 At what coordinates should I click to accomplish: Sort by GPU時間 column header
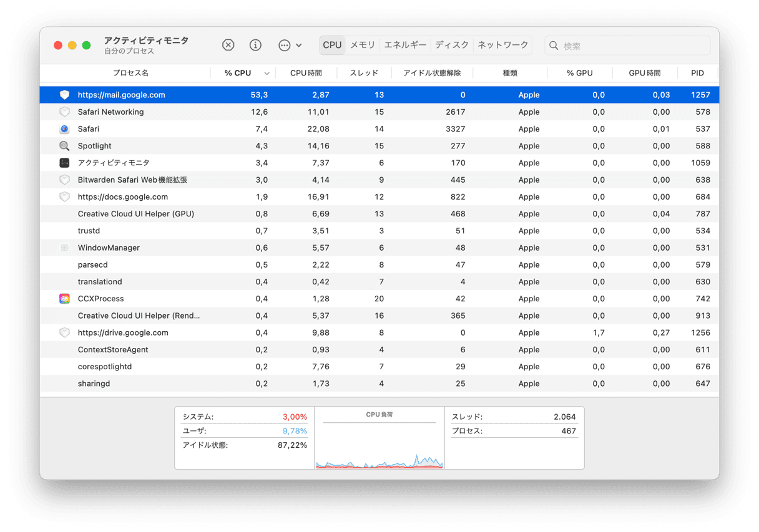645,73
